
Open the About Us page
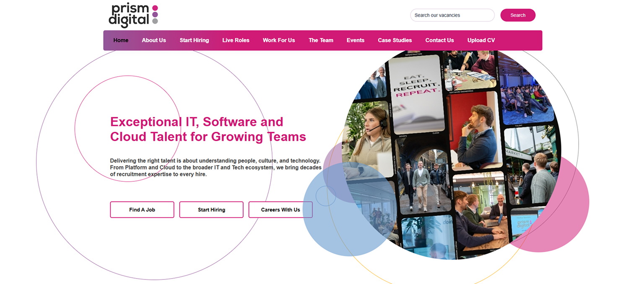(154, 40)
